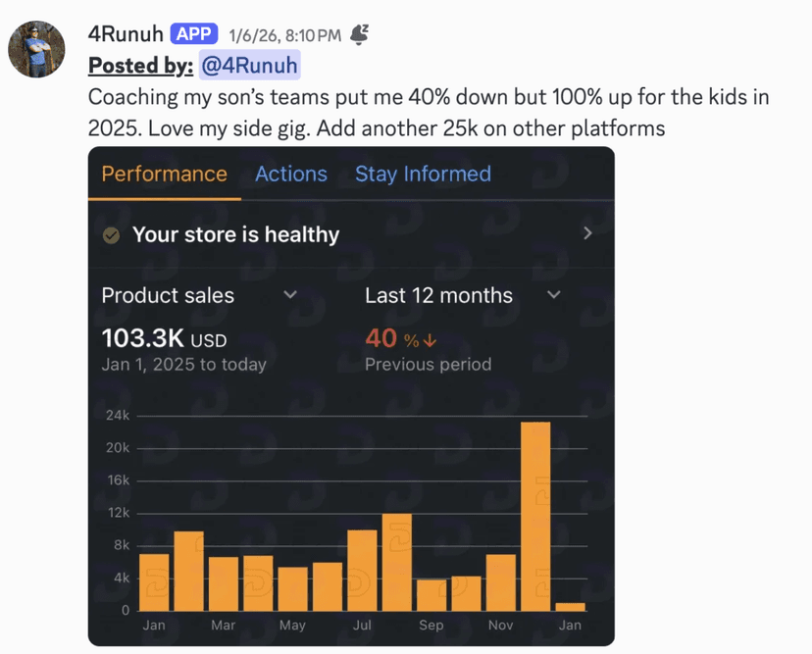
Task: Select the Performance tab
Action: click(164, 174)
